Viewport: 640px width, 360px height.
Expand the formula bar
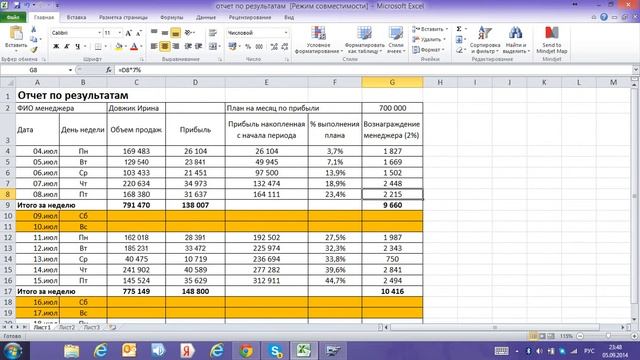click(636, 70)
